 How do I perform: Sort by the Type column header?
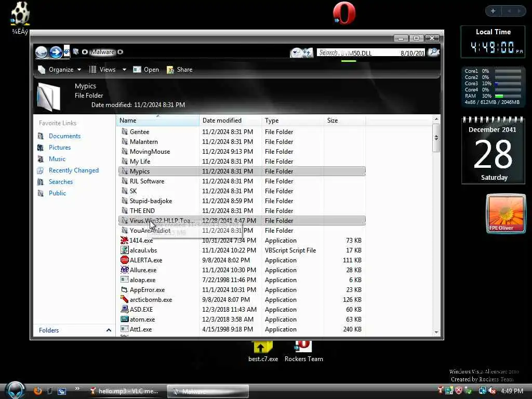[x=292, y=121]
